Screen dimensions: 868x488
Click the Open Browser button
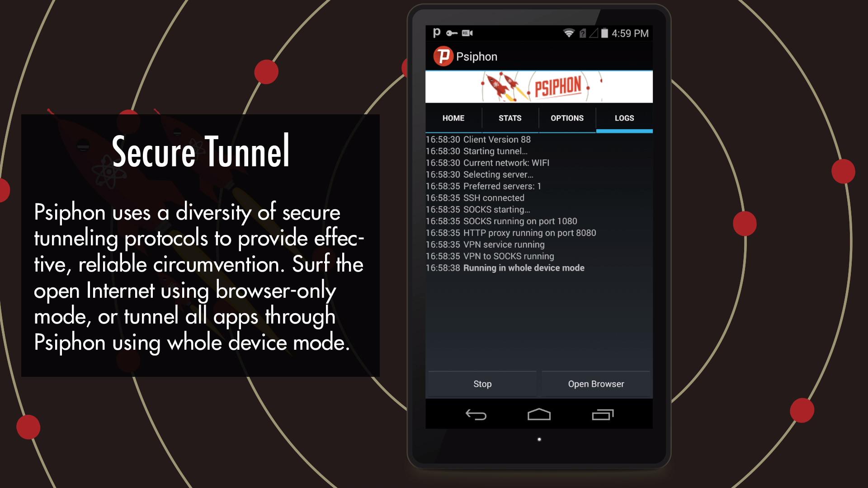coord(595,384)
